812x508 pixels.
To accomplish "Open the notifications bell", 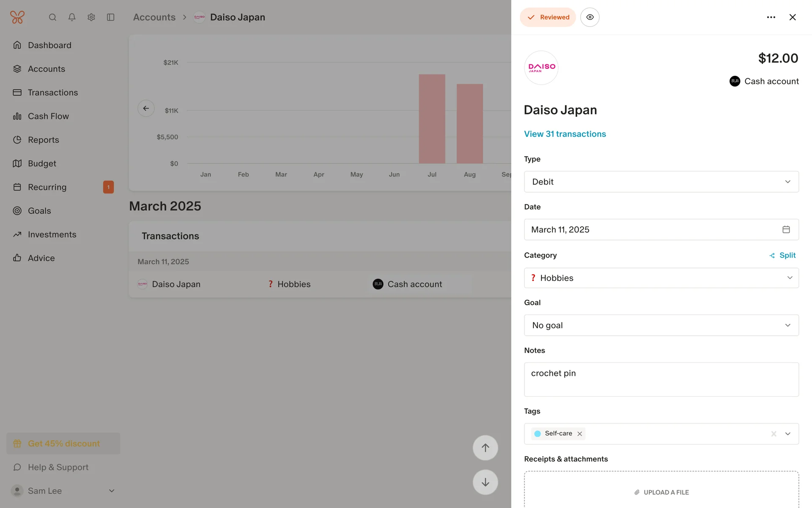I will coord(72,17).
